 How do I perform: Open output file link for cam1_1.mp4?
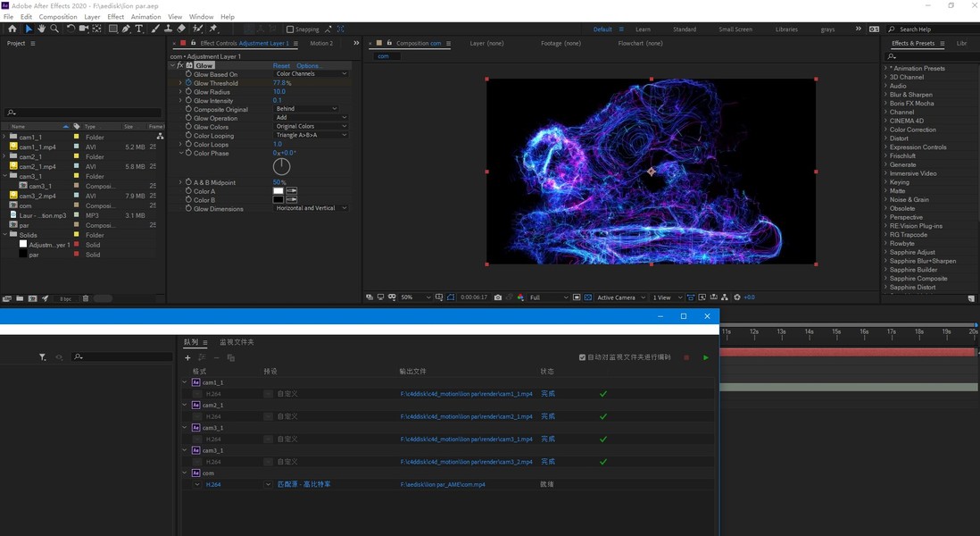(466, 394)
